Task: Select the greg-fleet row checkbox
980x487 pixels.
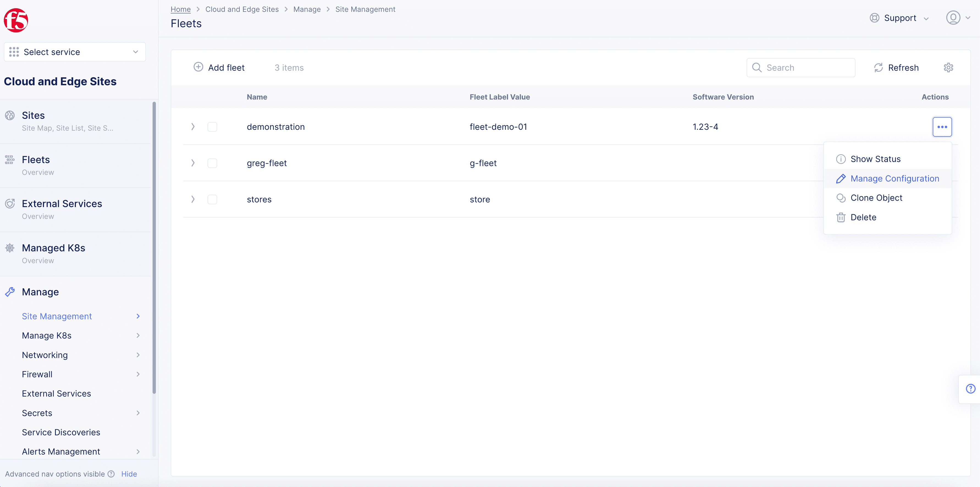Action: coord(212,163)
